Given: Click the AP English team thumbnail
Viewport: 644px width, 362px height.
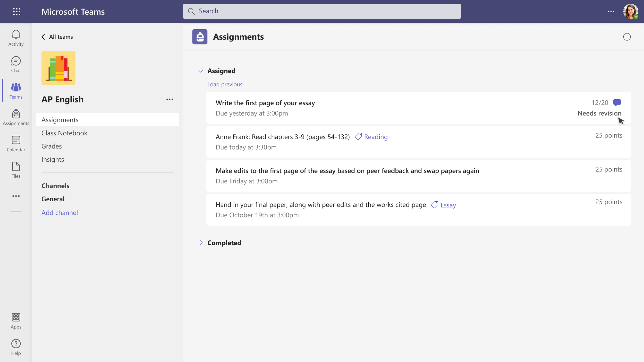Looking at the screenshot, I should pyautogui.click(x=58, y=68).
